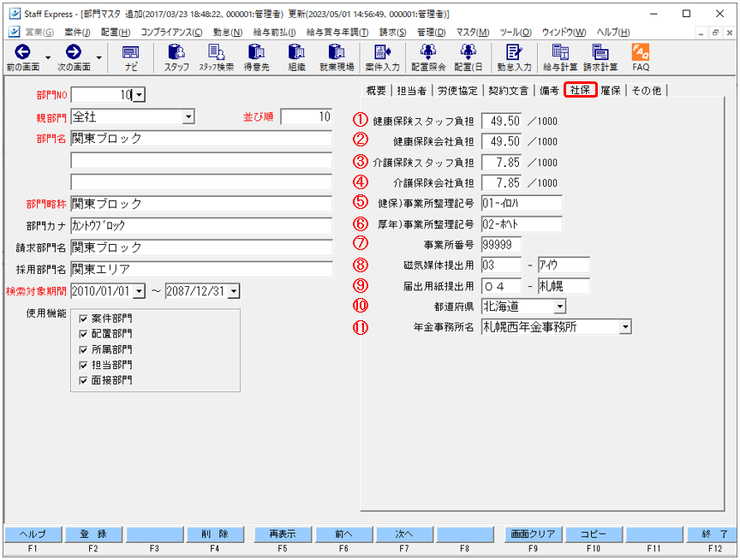Switch to the 担当者 tab

coord(411,90)
